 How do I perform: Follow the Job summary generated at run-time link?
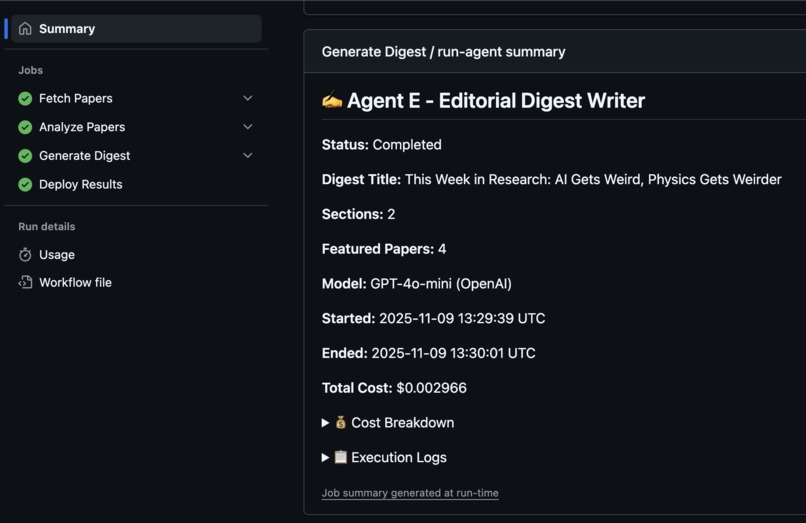click(410, 493)
